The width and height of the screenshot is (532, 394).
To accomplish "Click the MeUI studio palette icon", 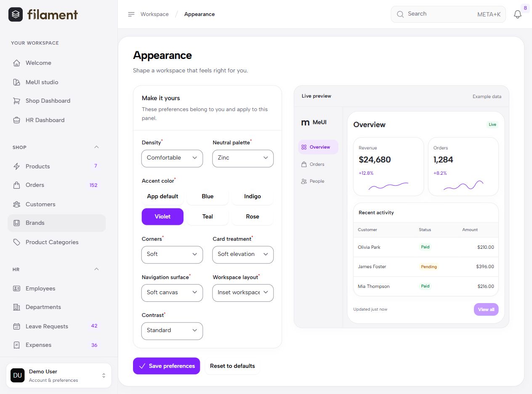I will 17,82.
